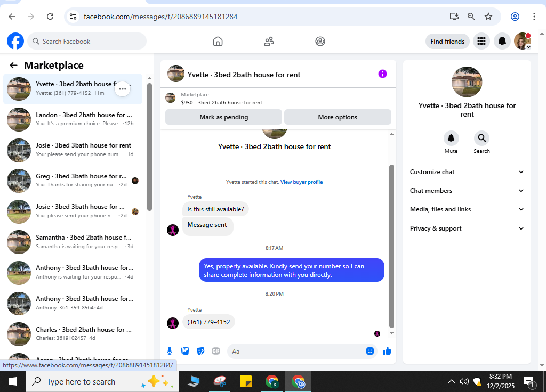Click the Windows taskbar search box
This screenshot has height=392, width=546.
pos(102,381)
